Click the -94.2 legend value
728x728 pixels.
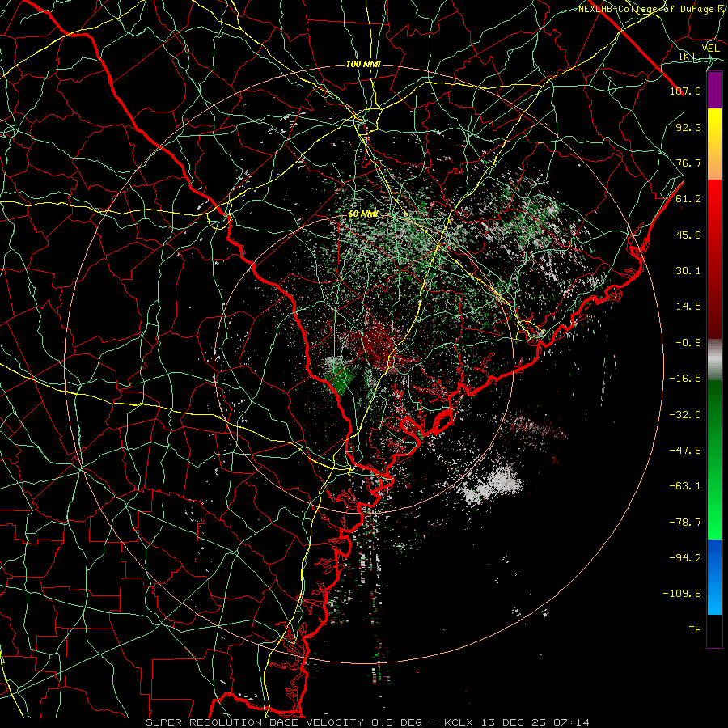coord(685,558)
